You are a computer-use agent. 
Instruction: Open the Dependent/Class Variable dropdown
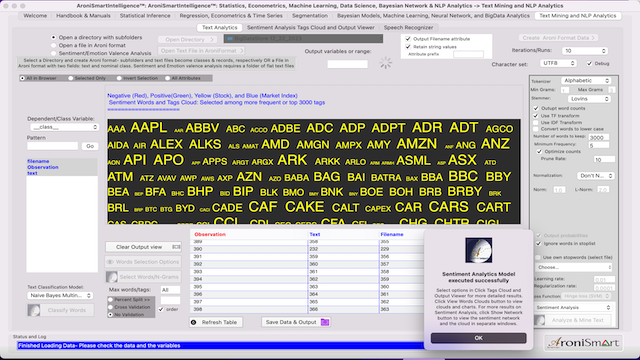[64, 127]
